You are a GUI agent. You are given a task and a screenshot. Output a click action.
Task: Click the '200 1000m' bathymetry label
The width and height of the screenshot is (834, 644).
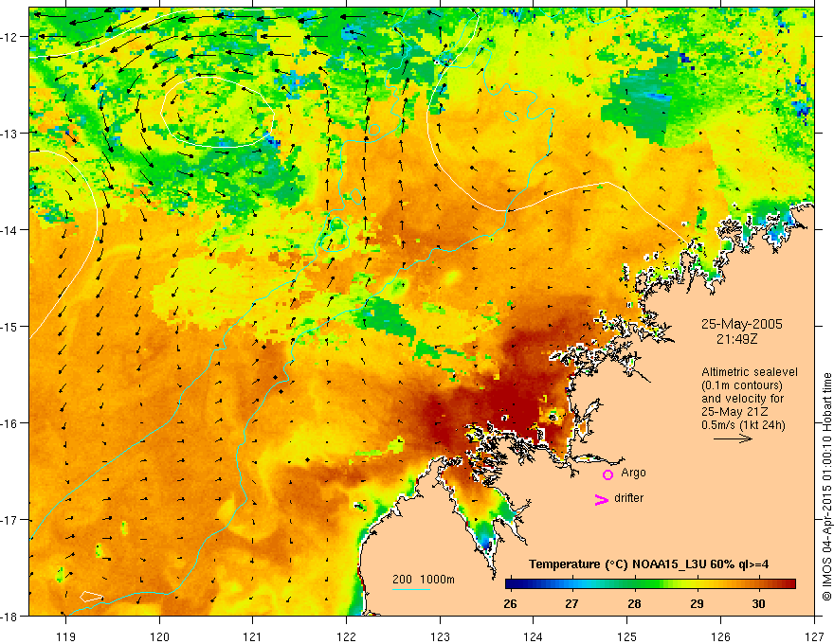[x=424, y=580]
